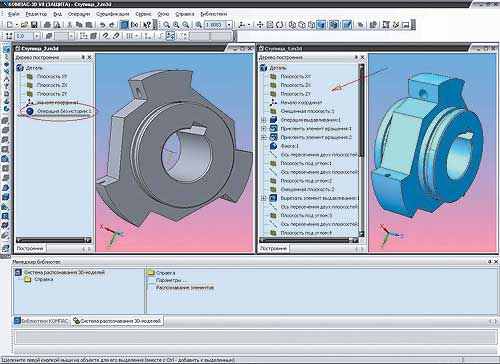Open the Операции menu
The width and height of the screenshot is (500, 364).
pyautogui.click(x=79, y=14)
